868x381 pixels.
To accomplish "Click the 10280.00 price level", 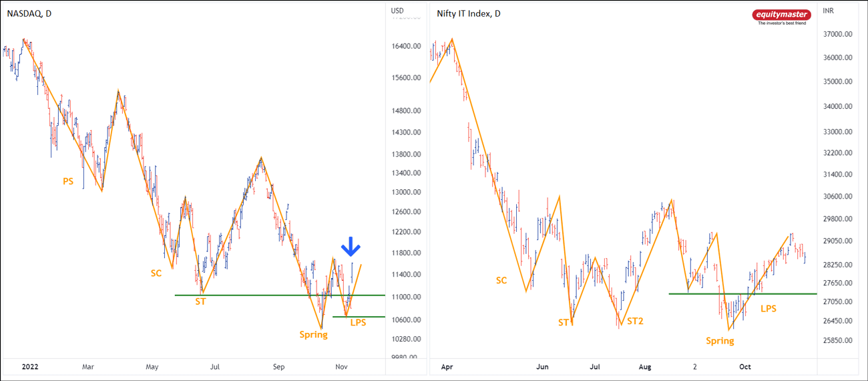I will point(406,339).
